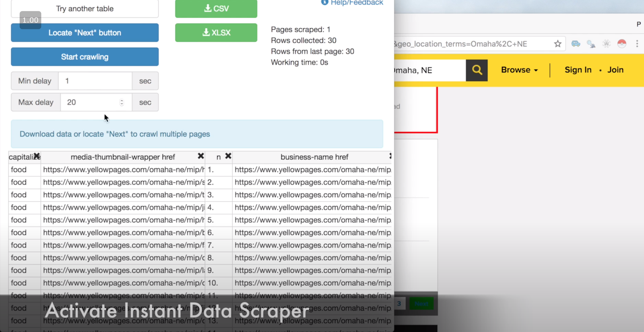Screen dimensions: 644x332
Task: Remove the n column with its X
Action: (228, 156)
